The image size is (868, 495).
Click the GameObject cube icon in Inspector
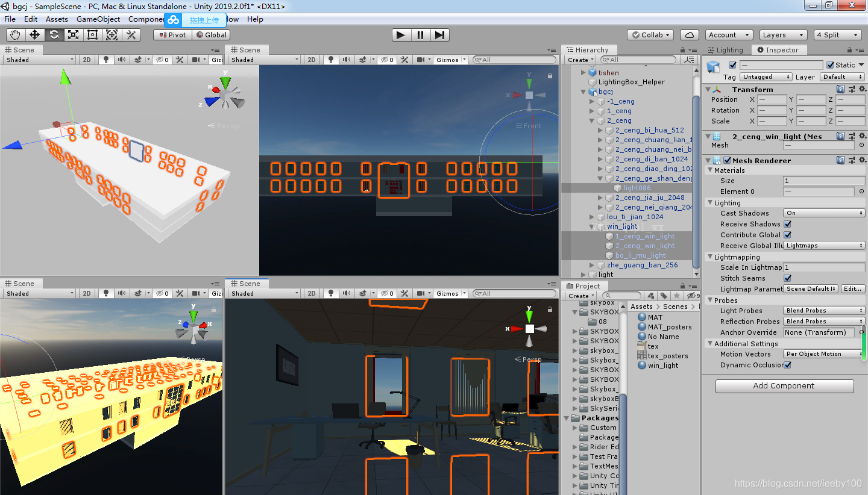pyautogui.click(x=714, y=66)
